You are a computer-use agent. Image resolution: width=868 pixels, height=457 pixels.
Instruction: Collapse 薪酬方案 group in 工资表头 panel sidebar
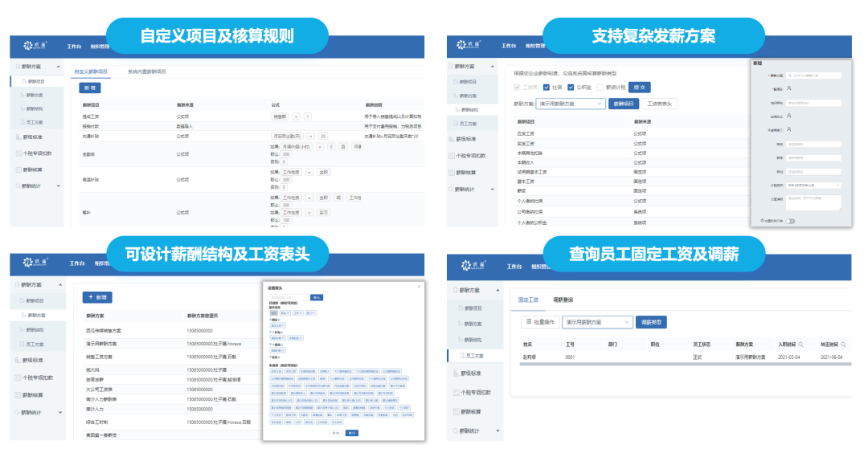coord(60,284)
